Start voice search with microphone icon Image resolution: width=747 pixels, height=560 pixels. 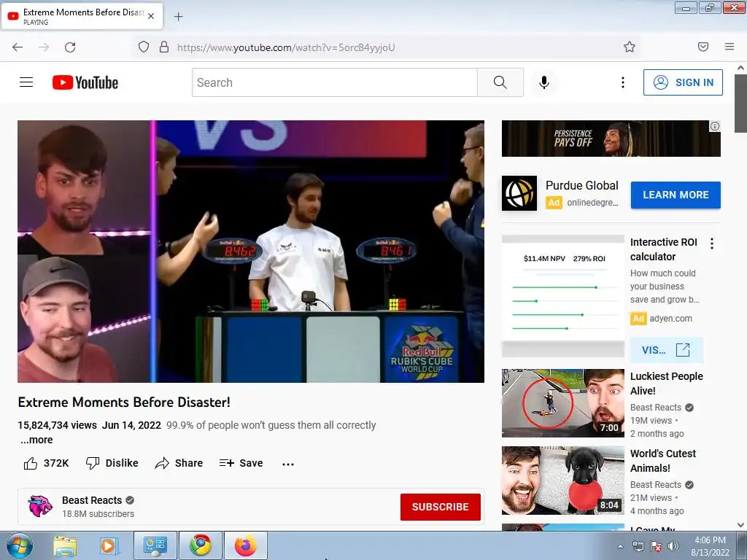543,82
